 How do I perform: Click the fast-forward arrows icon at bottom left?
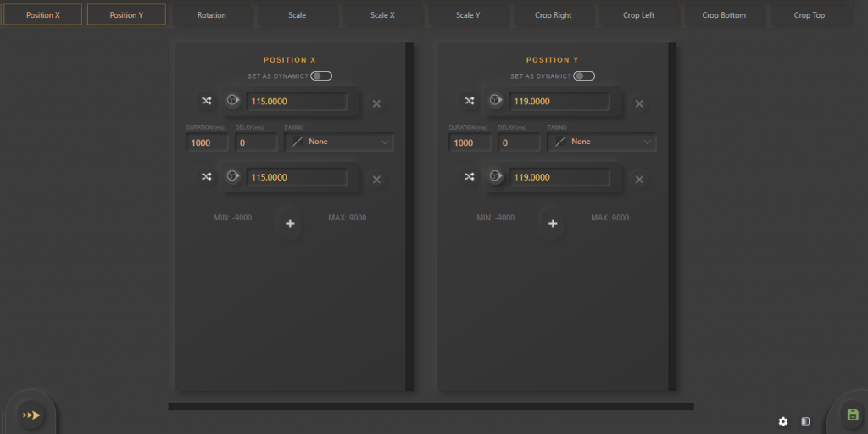pyautogui.click(x=31, y=415)
